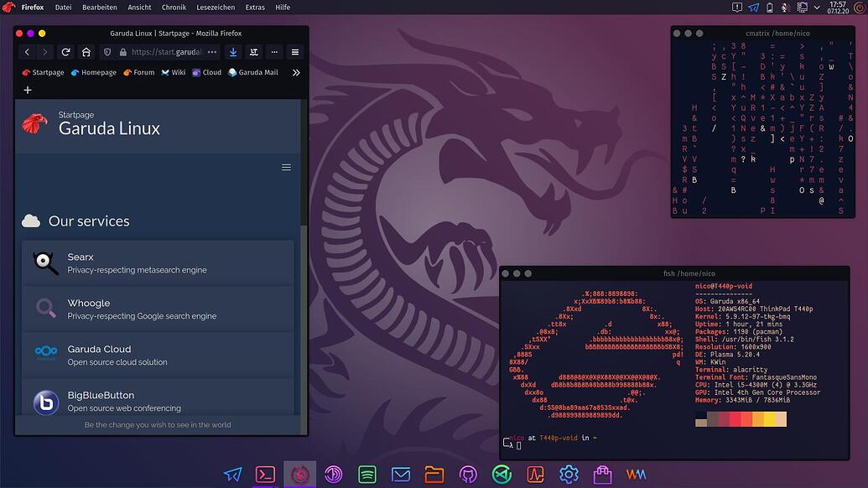This screenshot has height=488, width=868.
Task: Click the battery status icon in the tray
Action: [x=770, y=8]
